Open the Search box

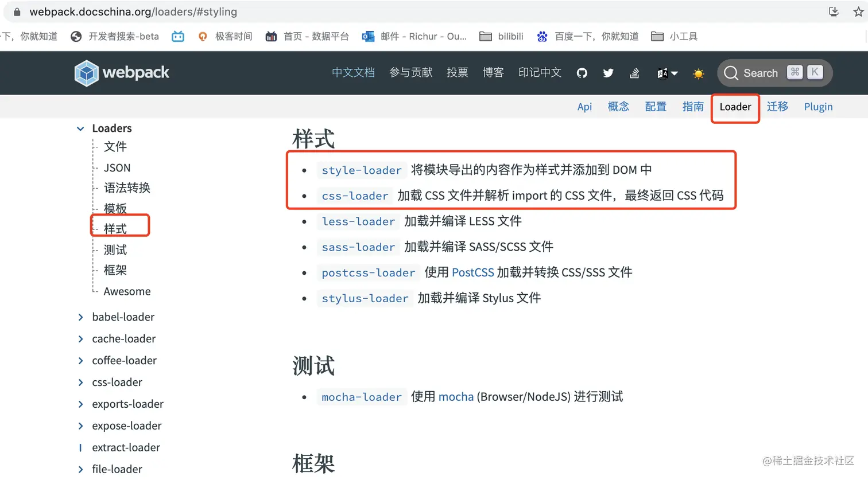774,73
